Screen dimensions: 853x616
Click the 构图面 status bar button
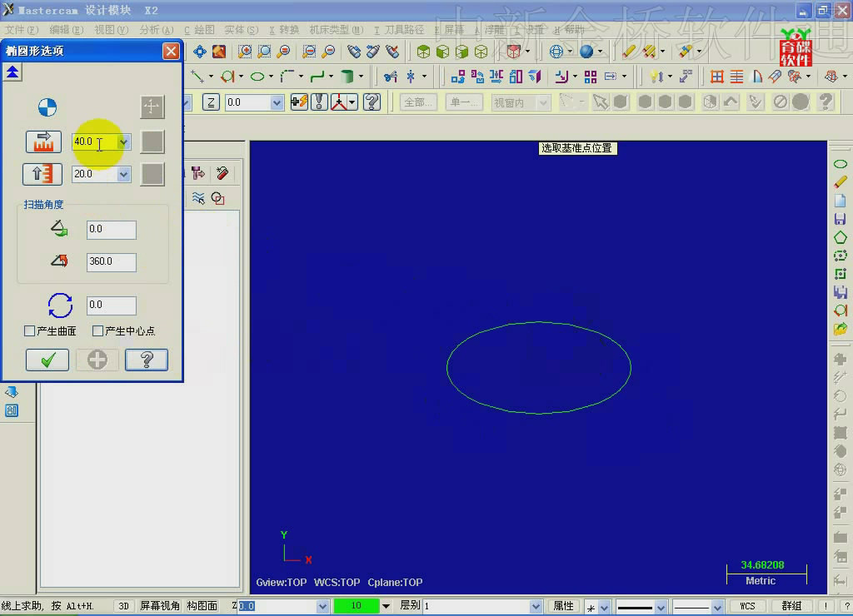click(202, 606)
